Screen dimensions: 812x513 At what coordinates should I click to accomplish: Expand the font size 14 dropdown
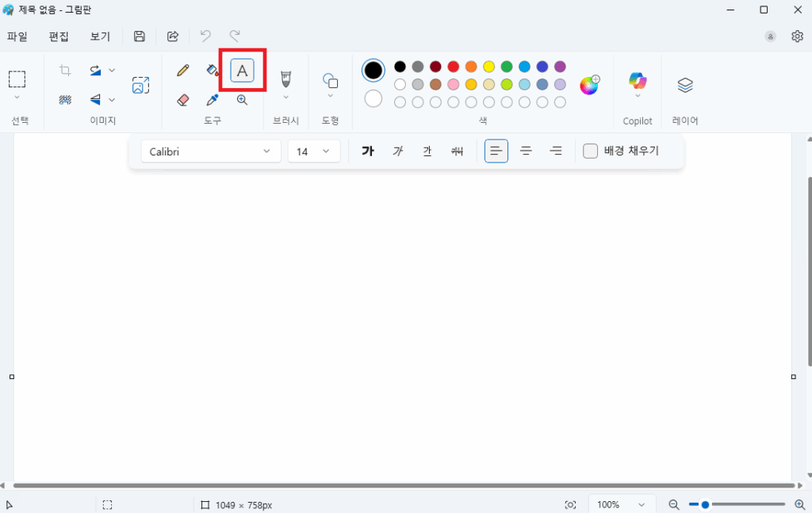click(314, 151)
